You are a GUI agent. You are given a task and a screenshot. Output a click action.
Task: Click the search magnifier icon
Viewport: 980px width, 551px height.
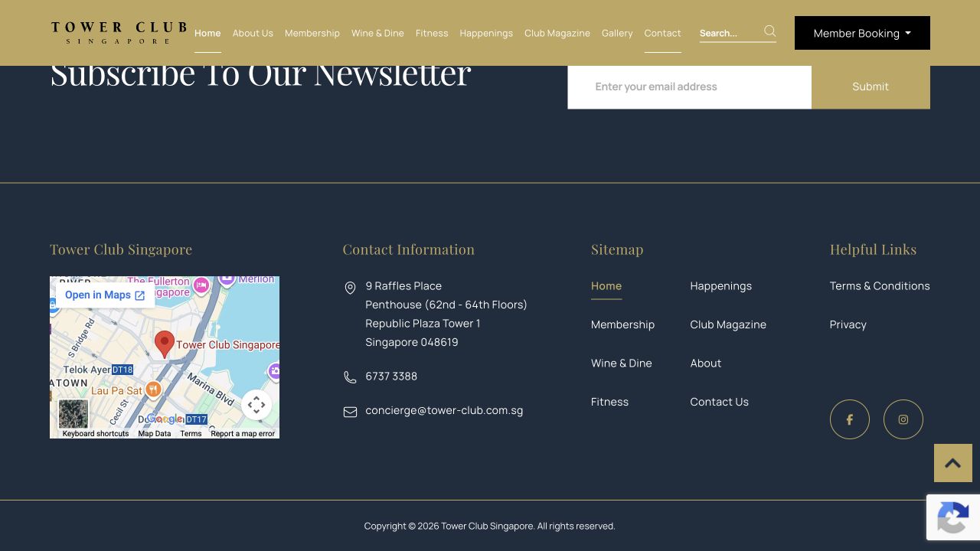pyautogui.click(x=770, y=31)
